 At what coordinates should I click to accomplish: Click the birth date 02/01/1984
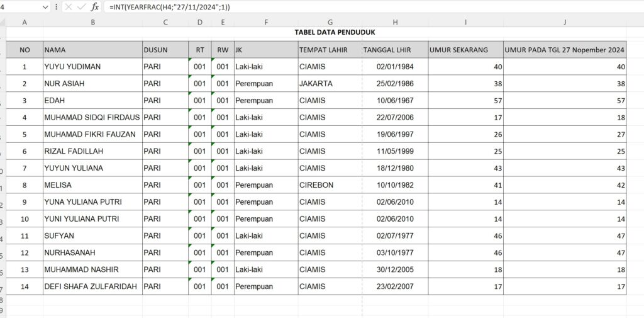(395, 67)
